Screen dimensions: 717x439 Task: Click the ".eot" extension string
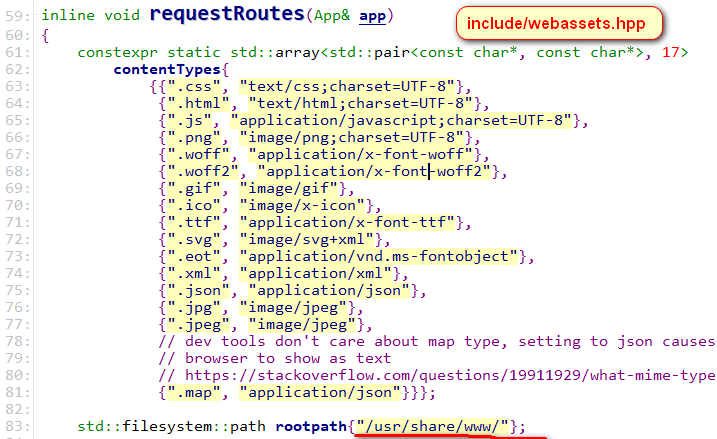194,257
